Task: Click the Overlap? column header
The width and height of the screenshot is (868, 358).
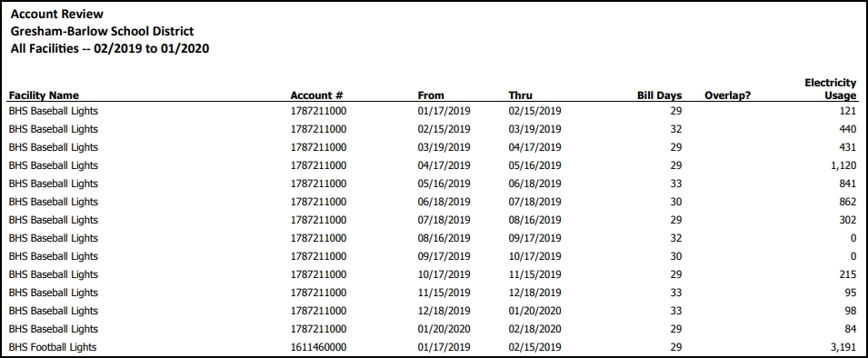Action: pyautogui.click(x=727, y=95)
